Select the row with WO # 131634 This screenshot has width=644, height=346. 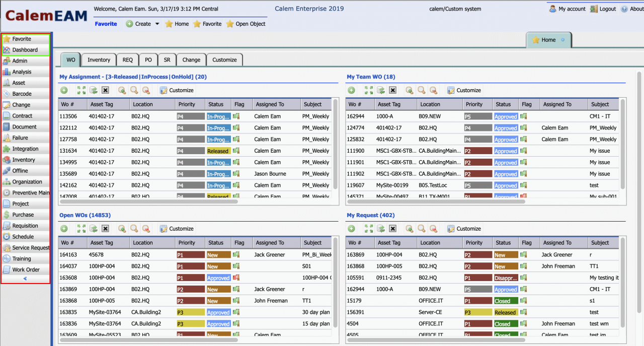[x=195, y=151]
